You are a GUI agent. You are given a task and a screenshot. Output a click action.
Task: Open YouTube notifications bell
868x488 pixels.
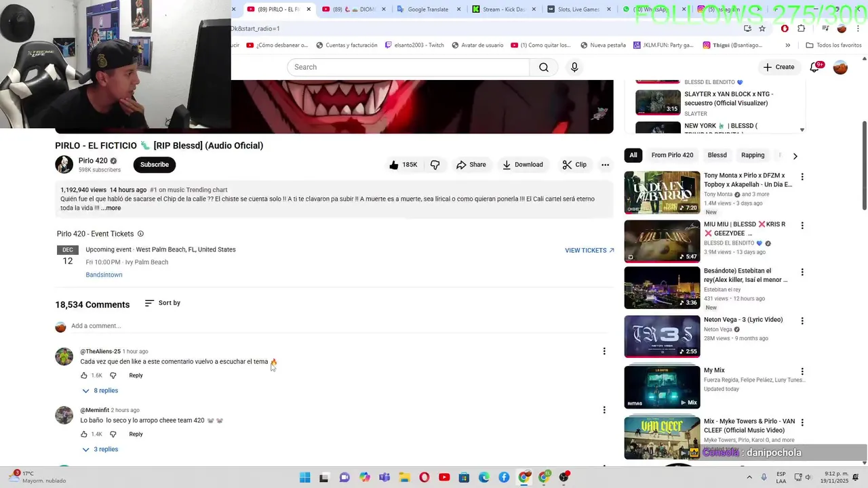click(x=815, y=67)
